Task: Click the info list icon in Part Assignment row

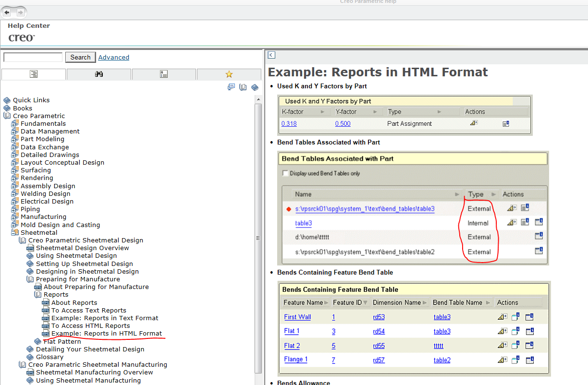Action: tap(506, 123)
